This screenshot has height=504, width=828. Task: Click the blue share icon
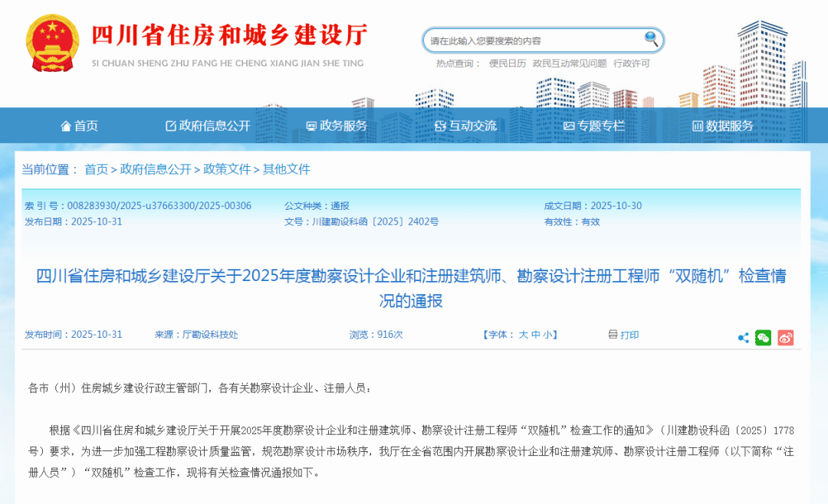(742, 337)
